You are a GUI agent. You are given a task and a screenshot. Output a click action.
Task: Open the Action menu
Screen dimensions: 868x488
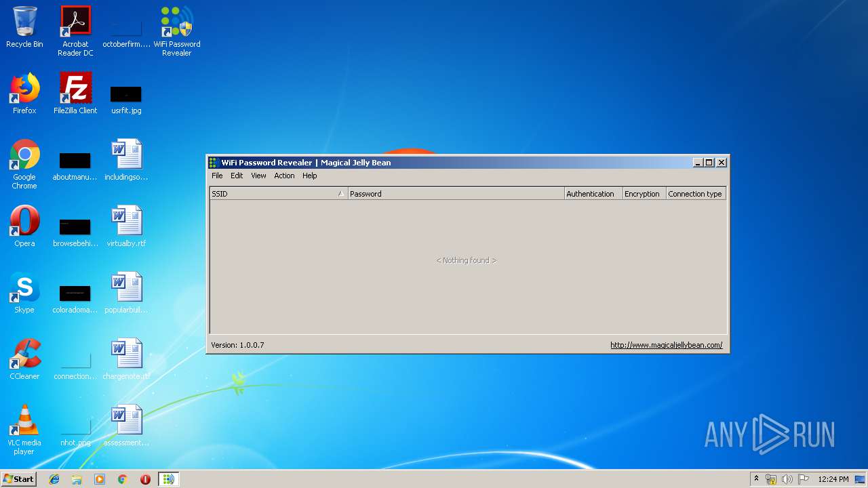[x=284, y=176]
